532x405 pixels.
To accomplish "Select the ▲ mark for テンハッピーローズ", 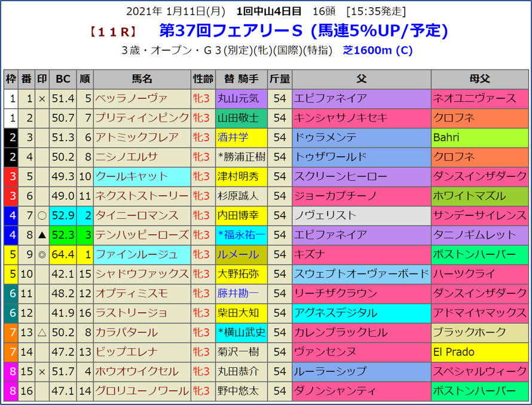I will click(42, 235).
